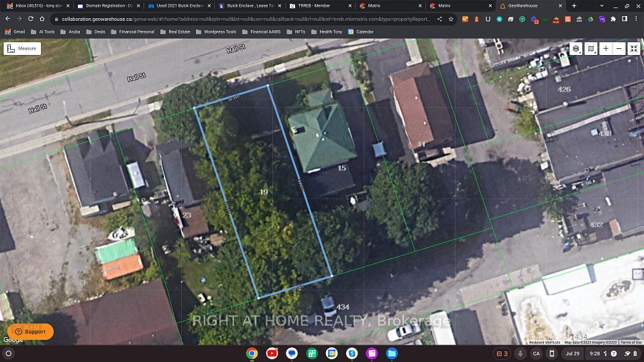
Task: Open the Measure tool on the map
Action: tap(22, 48)
